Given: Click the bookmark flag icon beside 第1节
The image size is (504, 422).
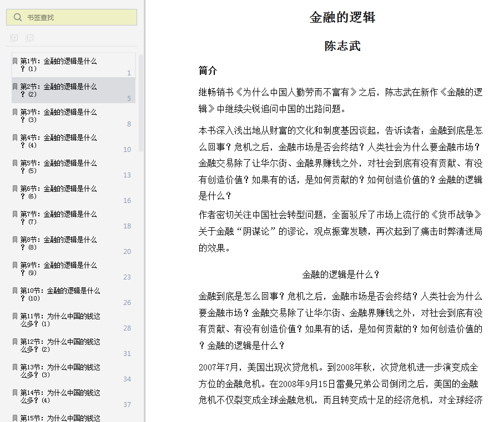Looking at the screenshot, I should [15, 61].
